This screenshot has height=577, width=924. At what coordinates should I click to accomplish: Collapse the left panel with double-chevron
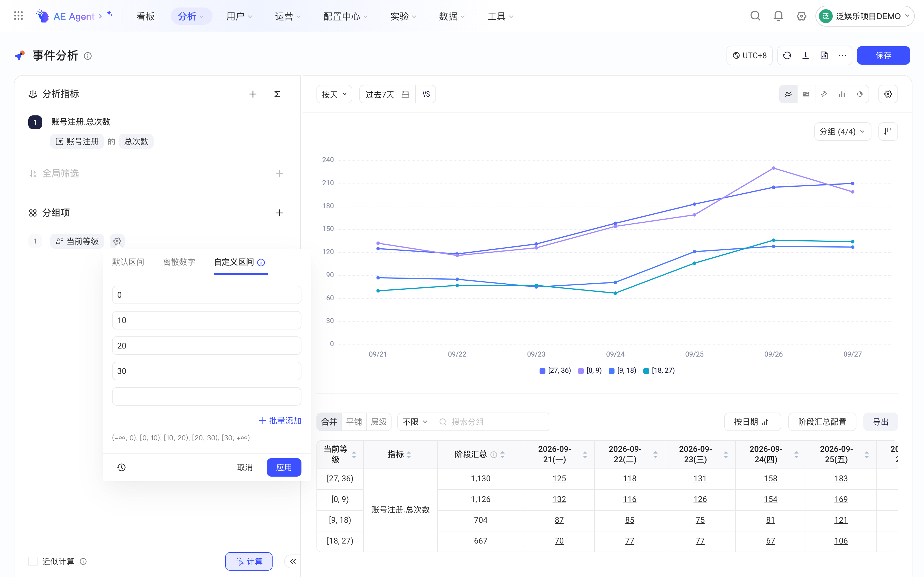pyautogui.click(x=293, y=561)
